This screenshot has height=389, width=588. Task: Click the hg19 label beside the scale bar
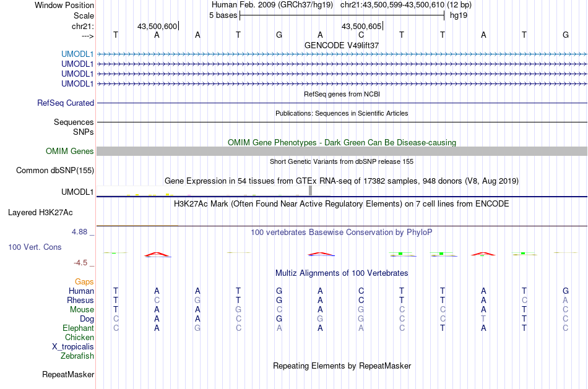pos(459,15)
